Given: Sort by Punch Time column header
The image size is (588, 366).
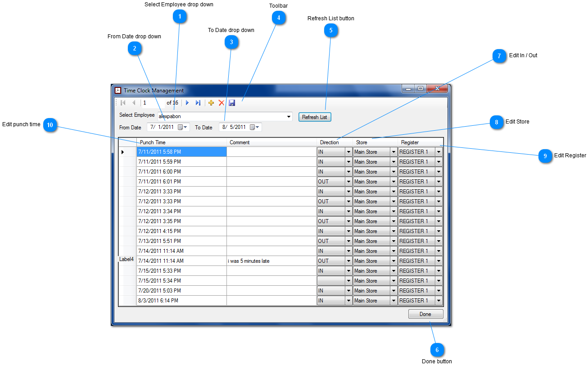Looking at the screenshot, I should [x=181, y=142].
